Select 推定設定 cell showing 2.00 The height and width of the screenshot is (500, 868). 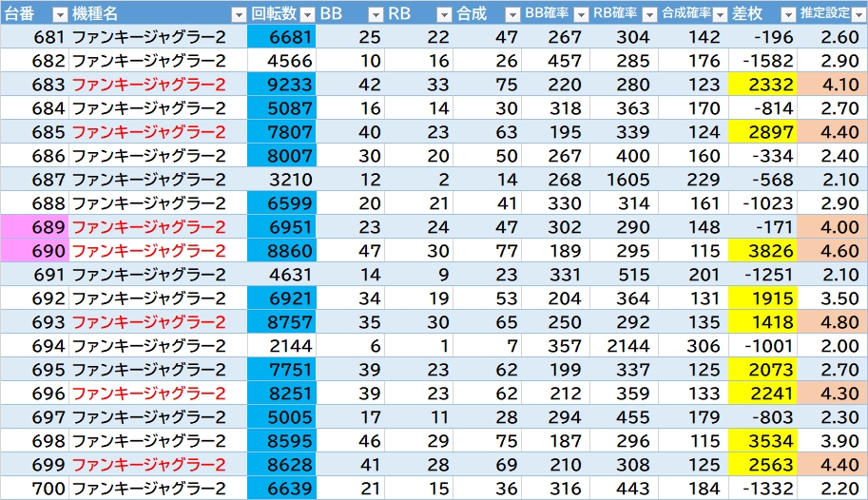832,345
